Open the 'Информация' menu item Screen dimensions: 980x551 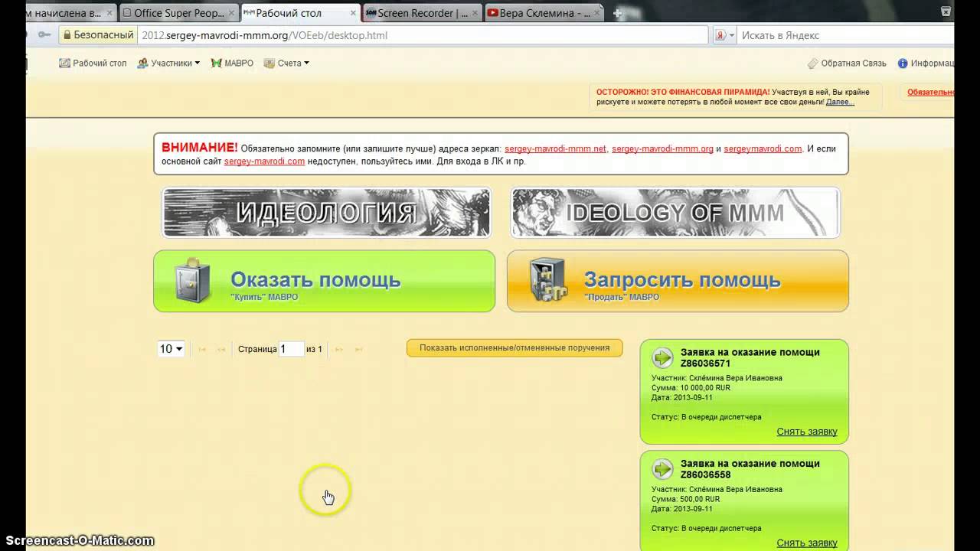pos(926,64)
